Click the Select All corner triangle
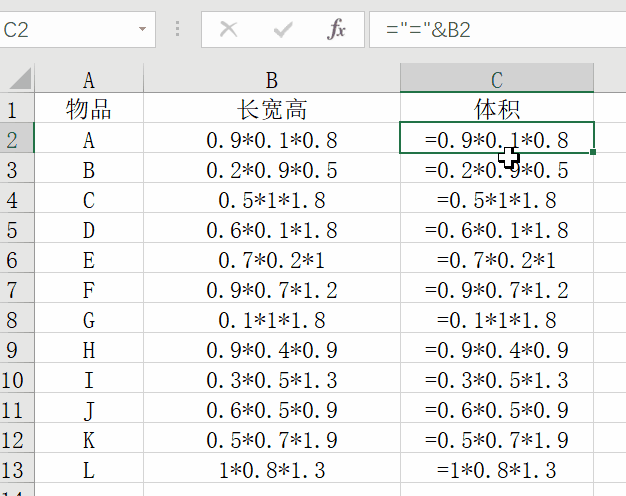This screenshot has height=496, width=626. 20,78
